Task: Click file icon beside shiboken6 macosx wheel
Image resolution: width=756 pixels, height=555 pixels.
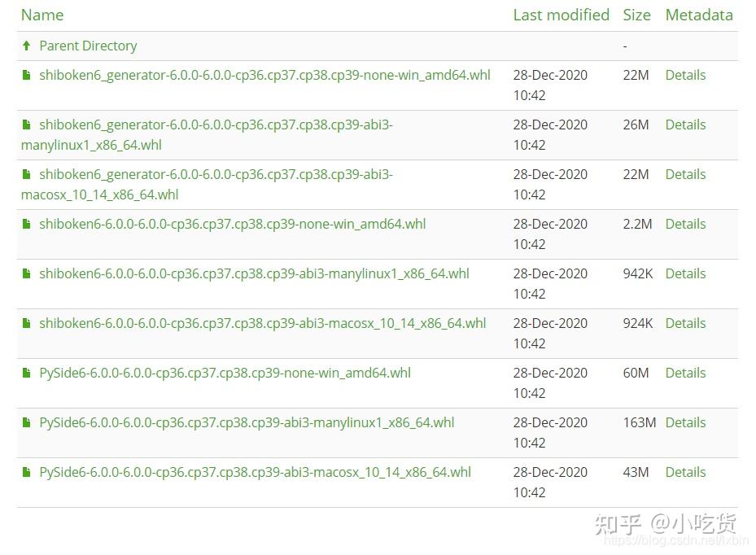Action: (x=27, y=323)
